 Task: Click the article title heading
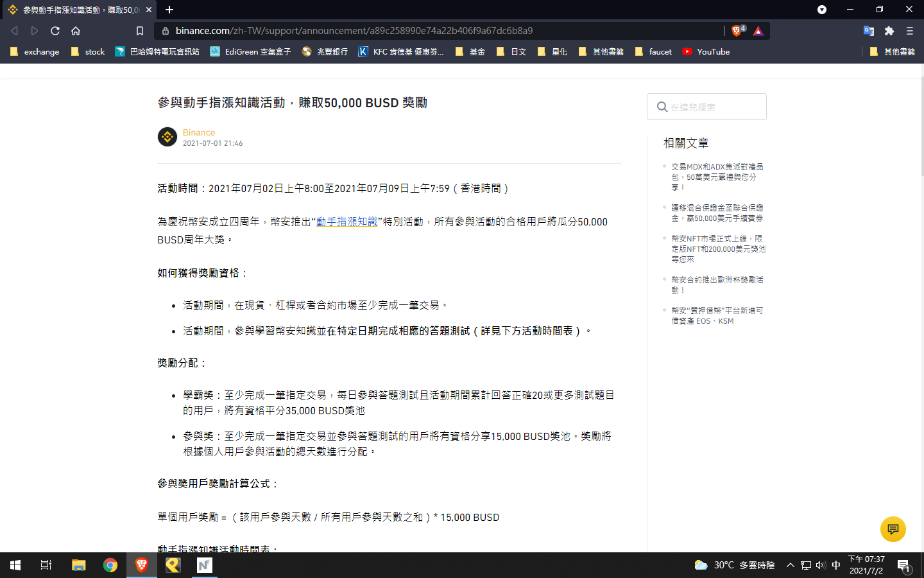coord(292,103)
